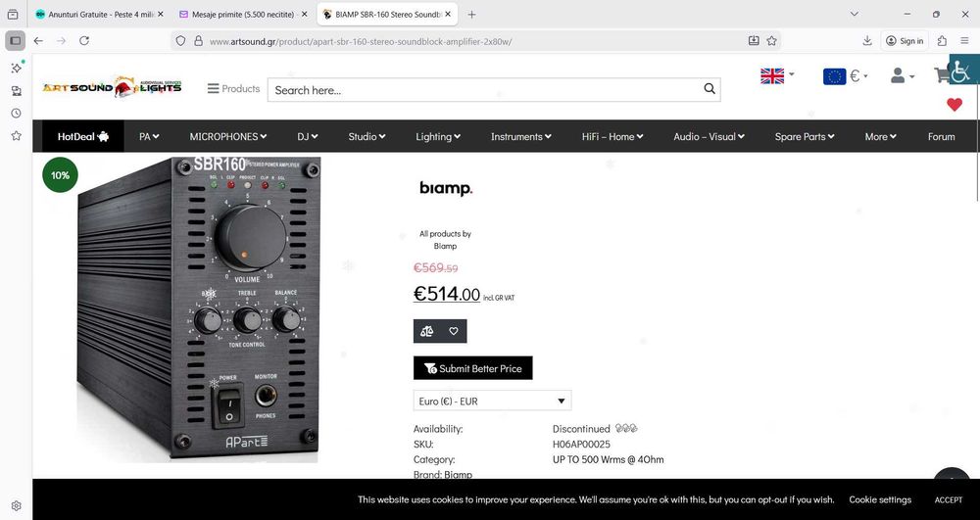The image size is (980, 520).
Task: Expand the DJ menu
Action: coord(308,136)
